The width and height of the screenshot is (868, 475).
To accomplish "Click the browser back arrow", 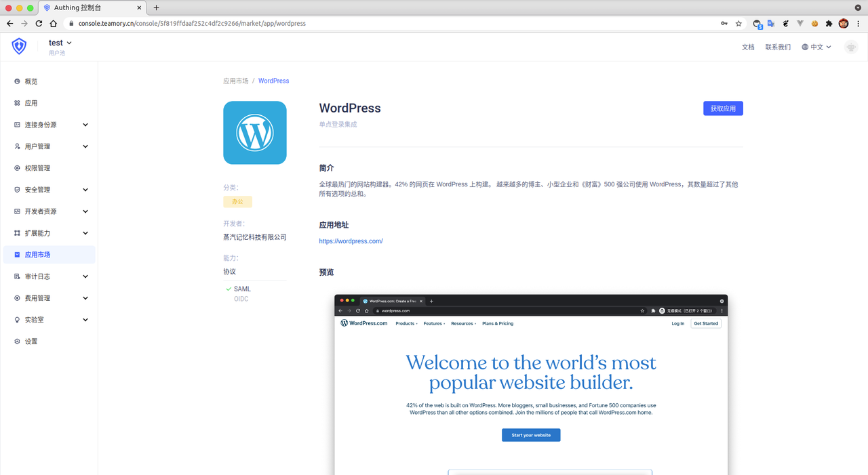I will (x=9, y=23).
